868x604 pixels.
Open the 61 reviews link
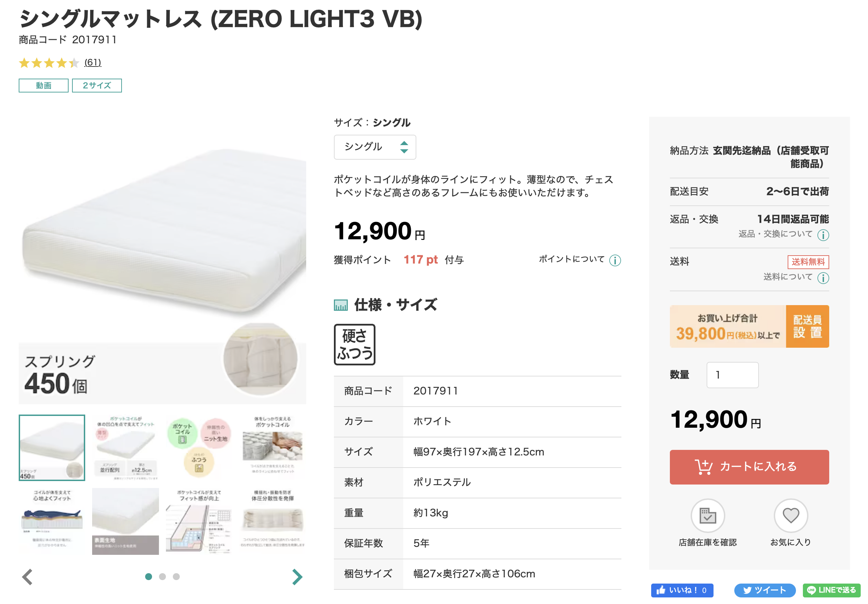[92, 62]
